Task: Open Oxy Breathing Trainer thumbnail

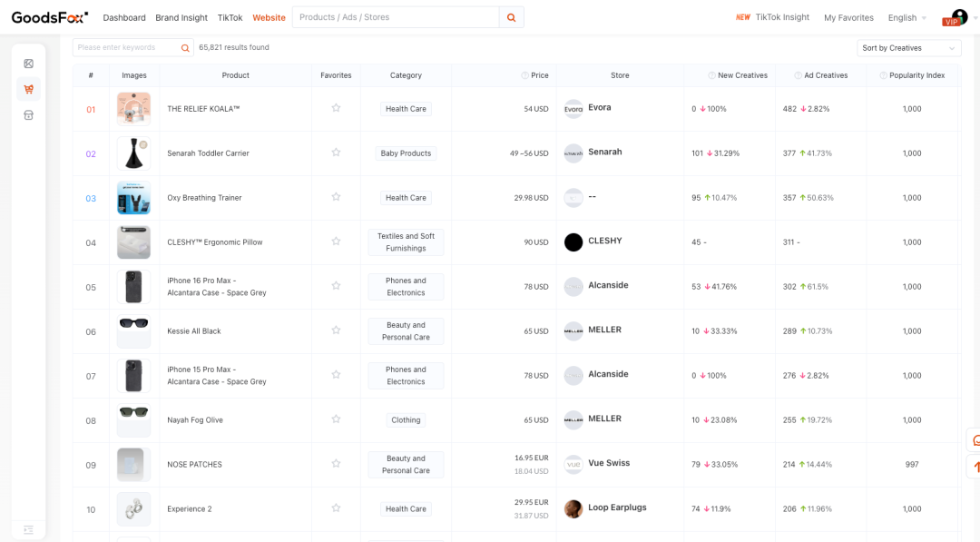Action: click(133, 198)
